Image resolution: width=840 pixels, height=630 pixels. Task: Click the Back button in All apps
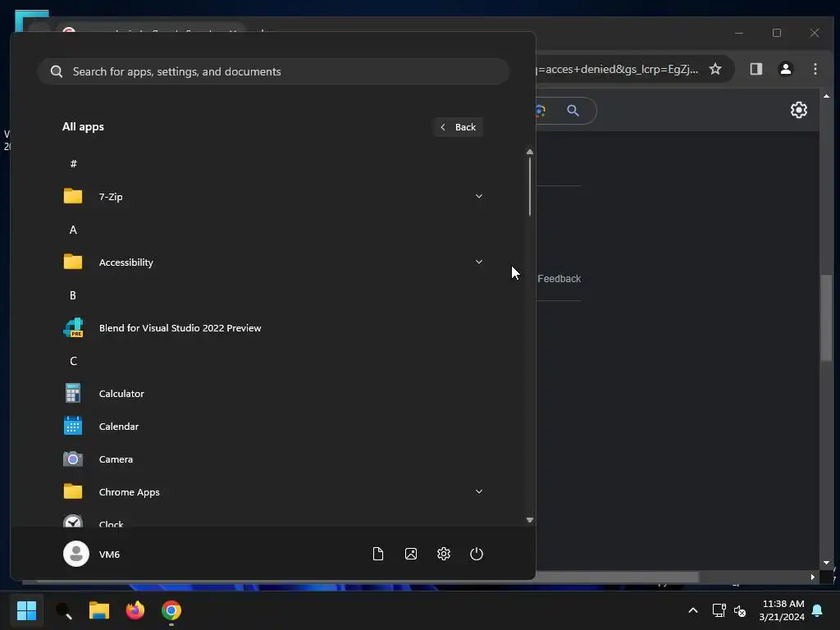458,127
